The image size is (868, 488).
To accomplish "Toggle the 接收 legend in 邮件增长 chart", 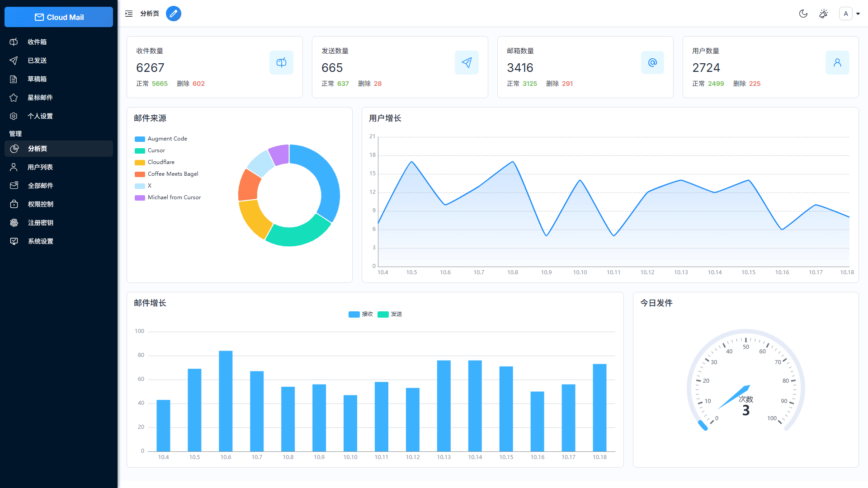I will (x=360, y=314).
